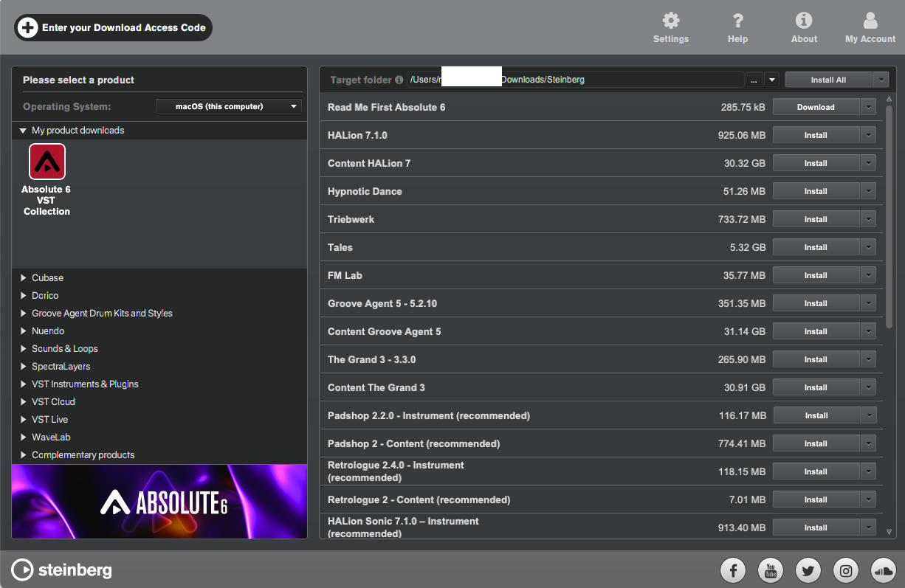Image resolution: width=905 pixels, height=588 pixels.
Task: Install Padshop 2.2.0 Instrument
Action: (x=816, y=415)
